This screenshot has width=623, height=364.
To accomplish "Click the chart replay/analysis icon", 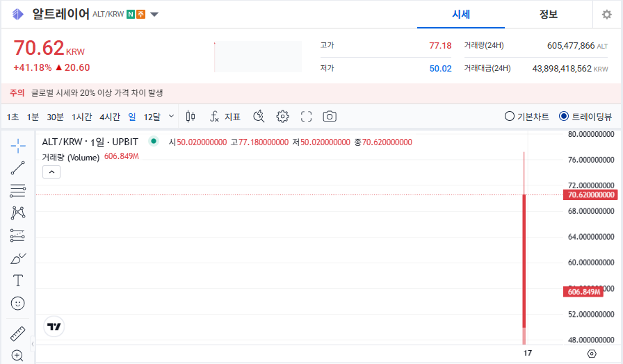I will click(259, 117).
